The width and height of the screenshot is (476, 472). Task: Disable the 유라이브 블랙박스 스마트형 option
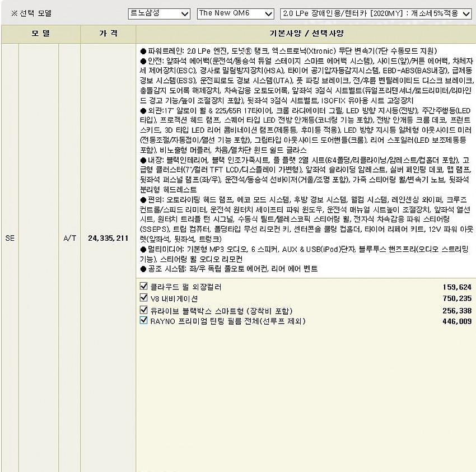(144, 310)
